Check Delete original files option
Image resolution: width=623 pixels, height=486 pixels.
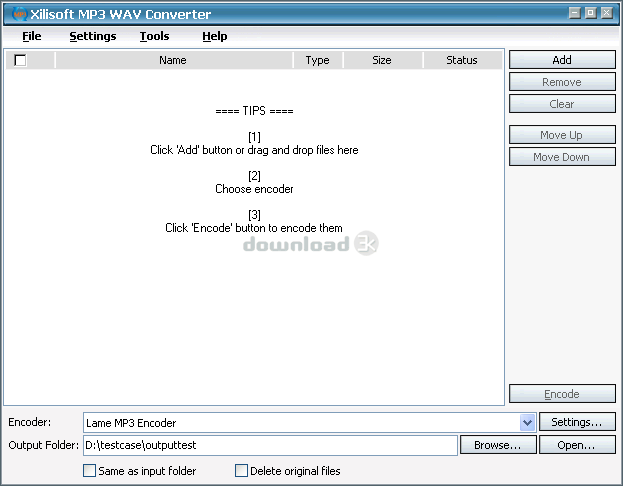click(241, 470)
